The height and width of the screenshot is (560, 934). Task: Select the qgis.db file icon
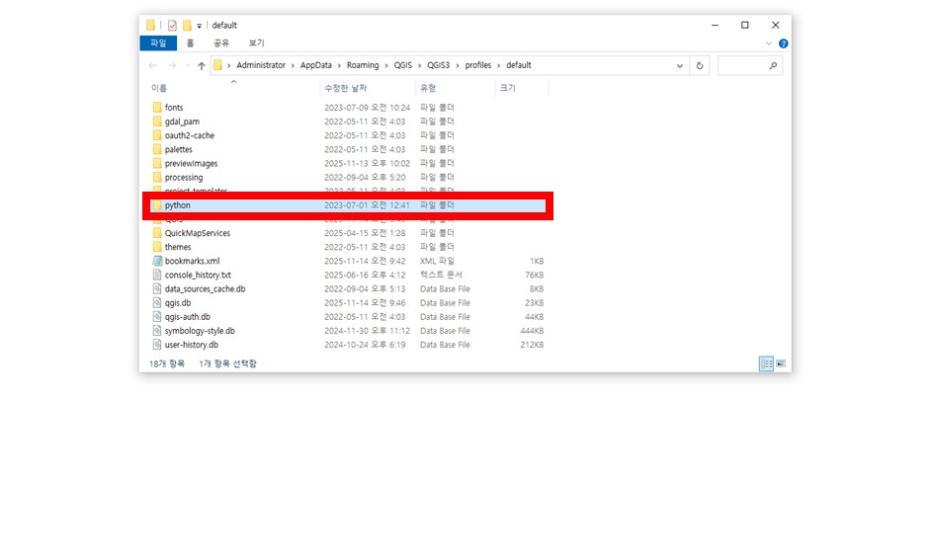click(x=156, y=303)
